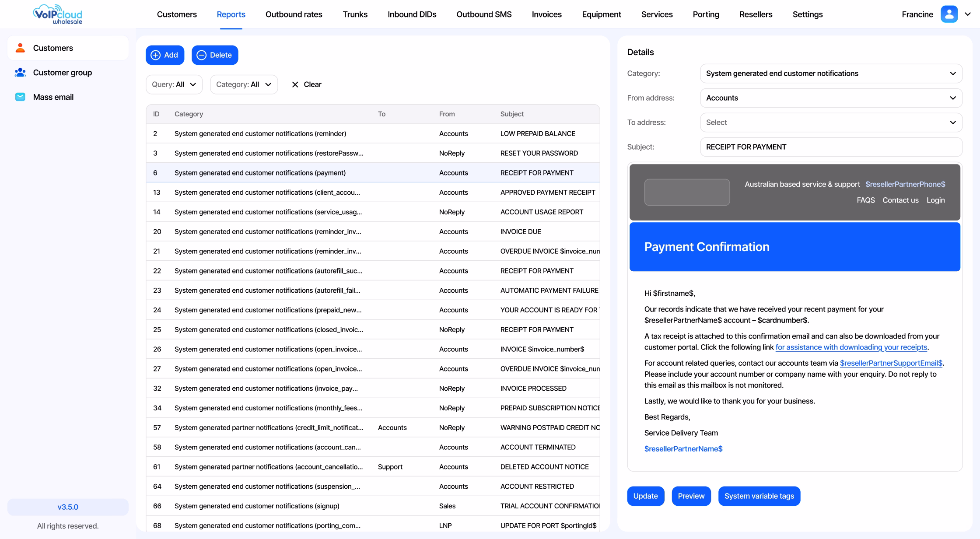Open the Inbound DIDs menu
Screen dimensions: 980x539
click(412, 14)
